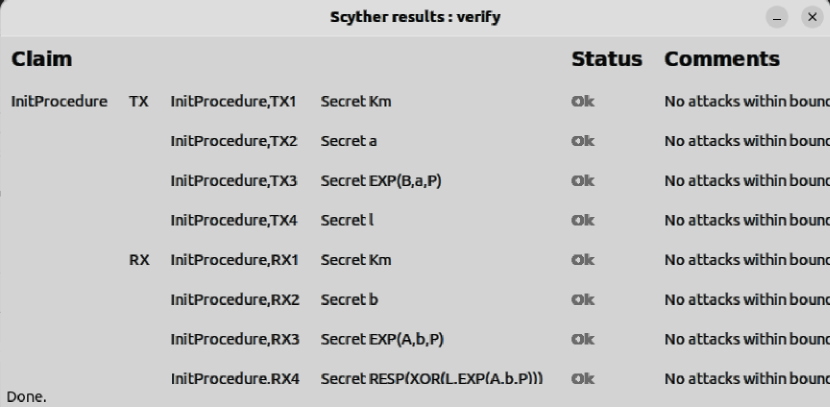The width and height of the screenshot is (830, 407).
Task: Click the Secret RESP(XOR(...)) claim
Action: click(x=432, y=379)
